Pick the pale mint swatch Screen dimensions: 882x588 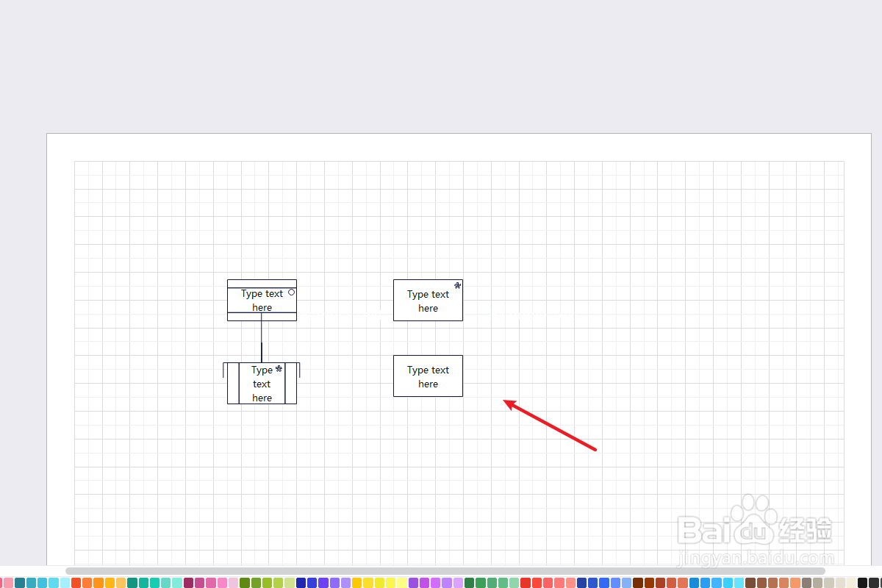[178, 583]
